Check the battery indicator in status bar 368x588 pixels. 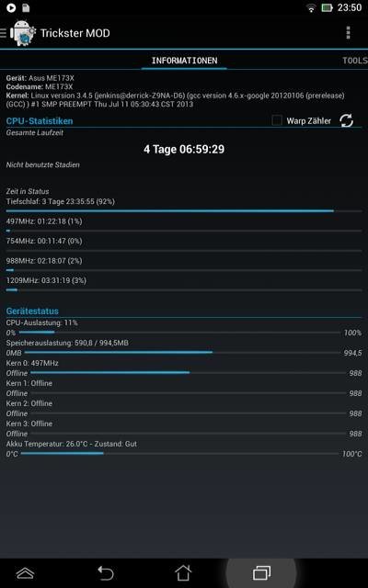[x=327, y=8]
